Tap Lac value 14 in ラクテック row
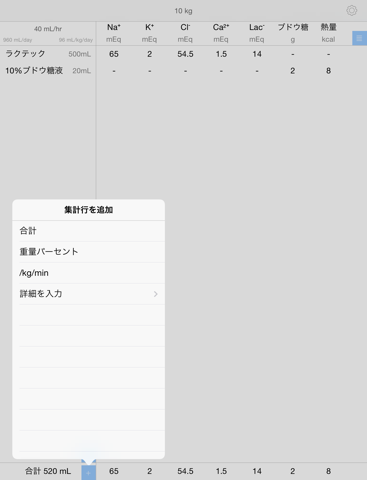This screenshot has height=480, width=367. (x=257, y=54)
